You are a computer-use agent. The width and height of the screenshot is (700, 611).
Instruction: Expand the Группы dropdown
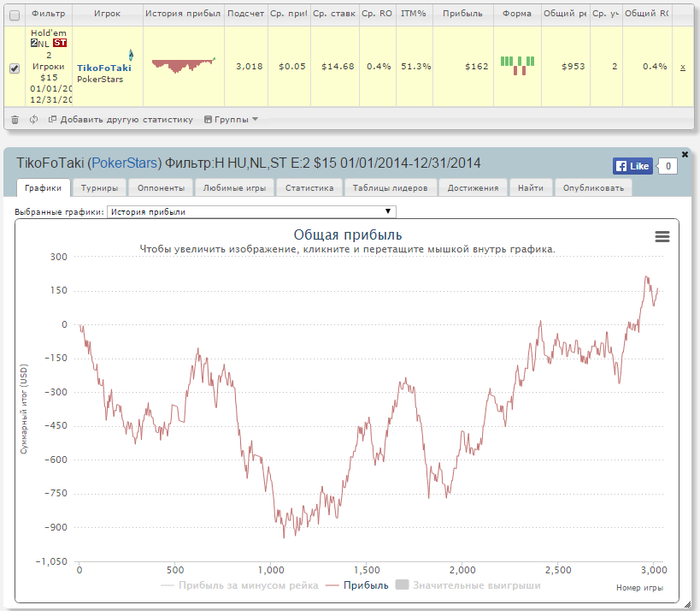click(231, 120)
